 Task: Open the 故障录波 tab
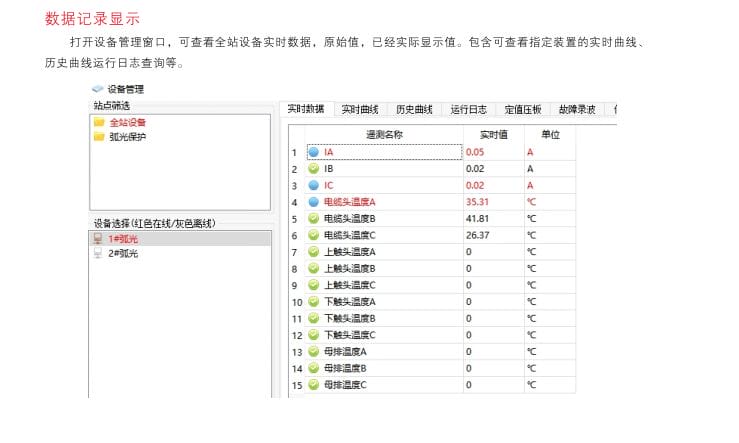click(577, 109)
